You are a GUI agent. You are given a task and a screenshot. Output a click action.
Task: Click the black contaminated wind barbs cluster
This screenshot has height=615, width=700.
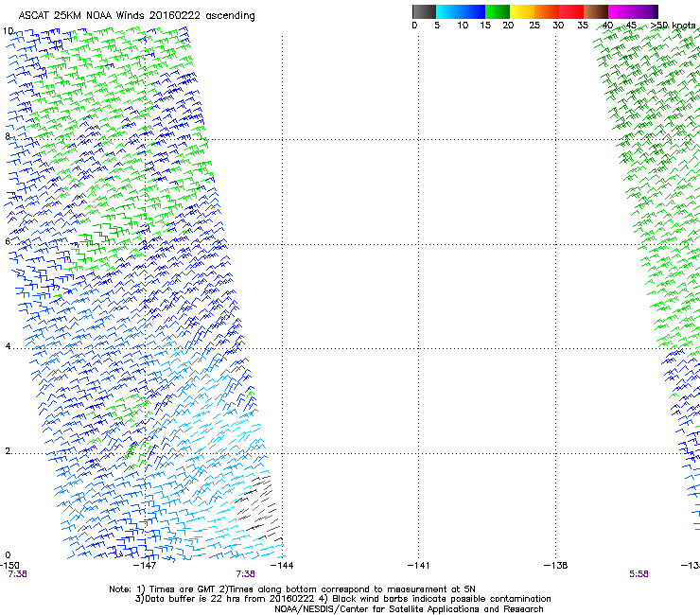click(260, 510)
